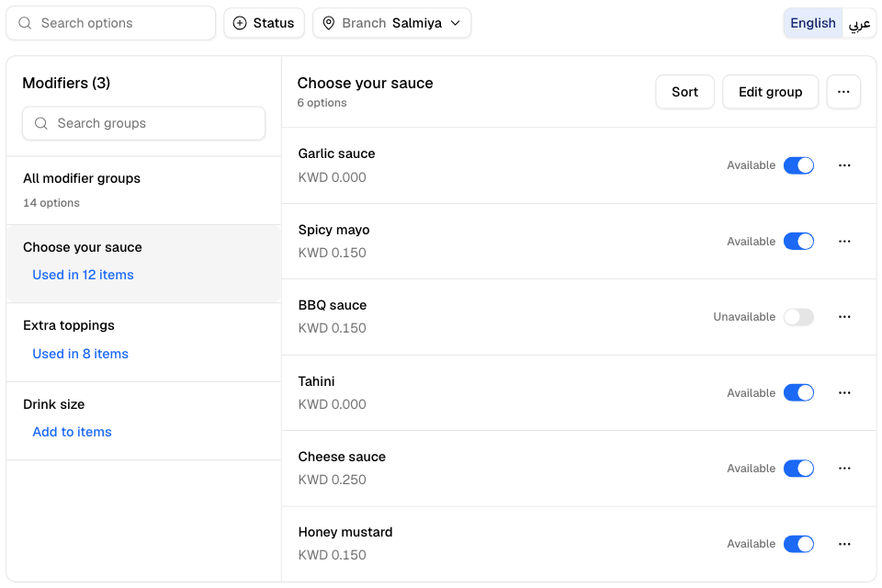Viewport: 882px width, 588px height.
Task: Expand the Branch Salmiya dropdown
Action: (391, 23)
